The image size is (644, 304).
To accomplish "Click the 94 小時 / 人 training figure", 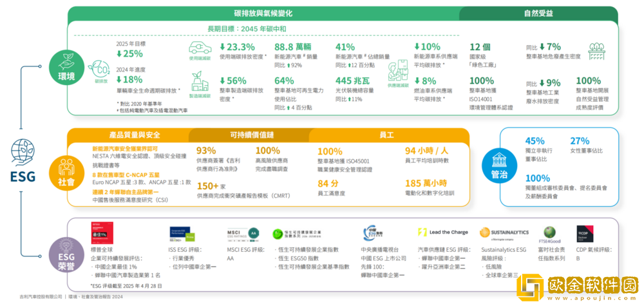I will [426, 150].
